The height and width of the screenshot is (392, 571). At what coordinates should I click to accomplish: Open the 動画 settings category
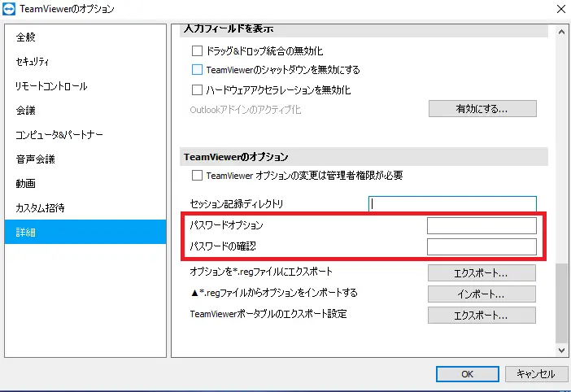85,184
